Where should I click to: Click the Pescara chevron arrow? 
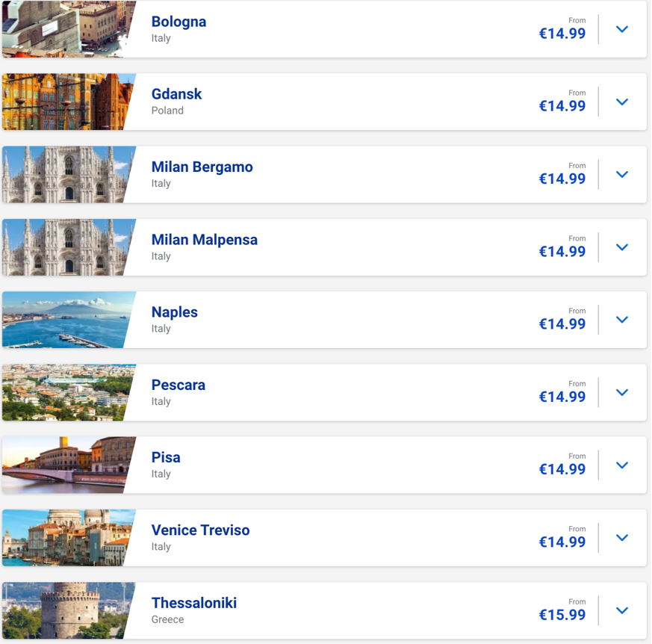621,392
